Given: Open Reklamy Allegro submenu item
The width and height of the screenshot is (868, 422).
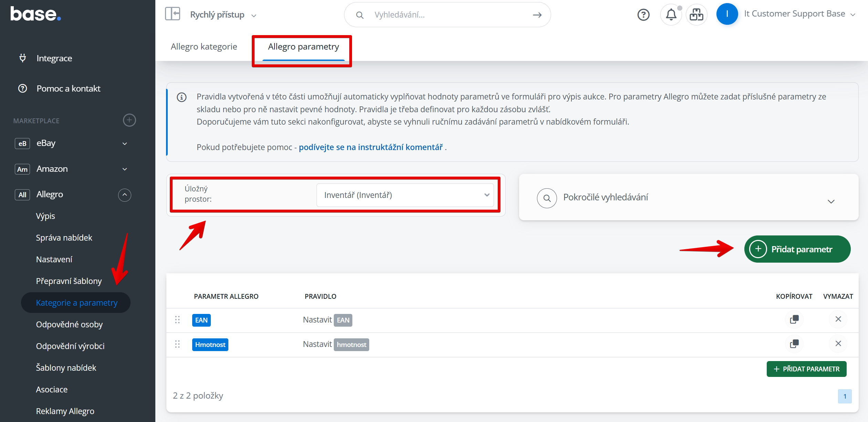Looking at the screenshot, I should tap(65, 411).
